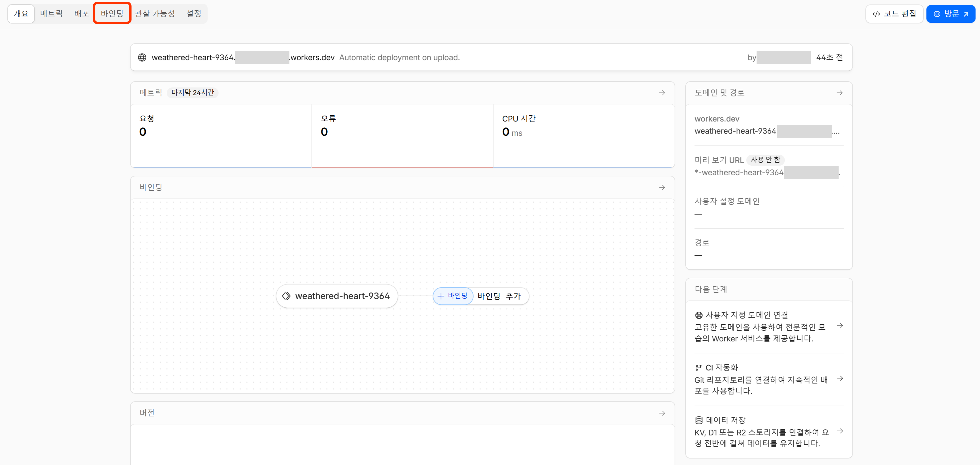Screen dimensions: 980x465
Task: Click the + 바인딩 add button
Action: (x=453, y=296)
